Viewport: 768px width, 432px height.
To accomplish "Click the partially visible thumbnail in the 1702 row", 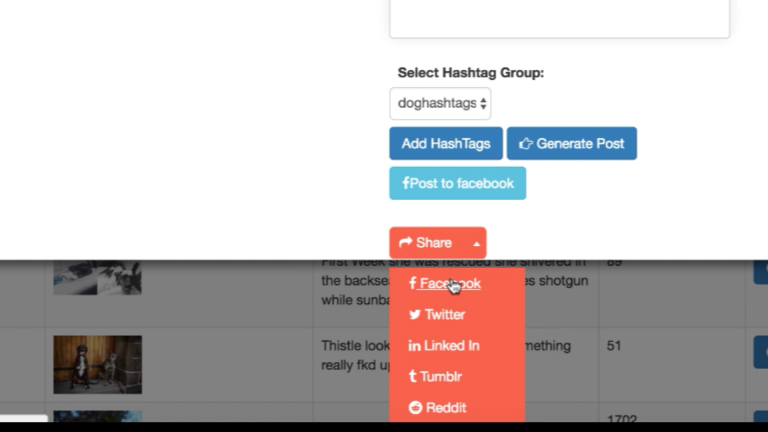I will tap(97, 418).
